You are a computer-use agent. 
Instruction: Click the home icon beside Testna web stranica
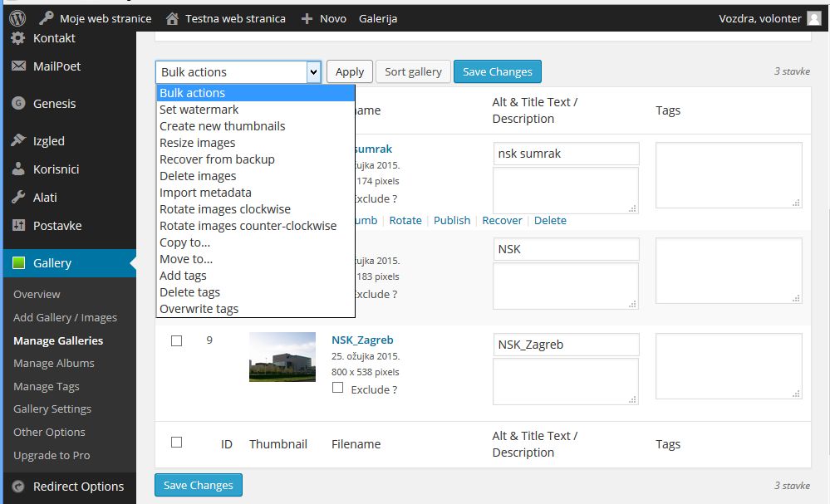point(172,19)
